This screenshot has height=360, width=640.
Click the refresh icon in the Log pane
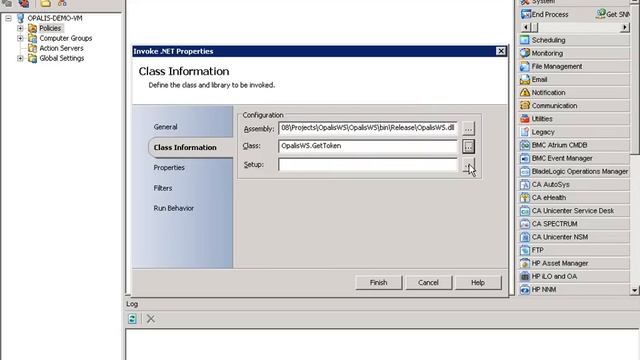pyautogui.click(x=132, y=319)
